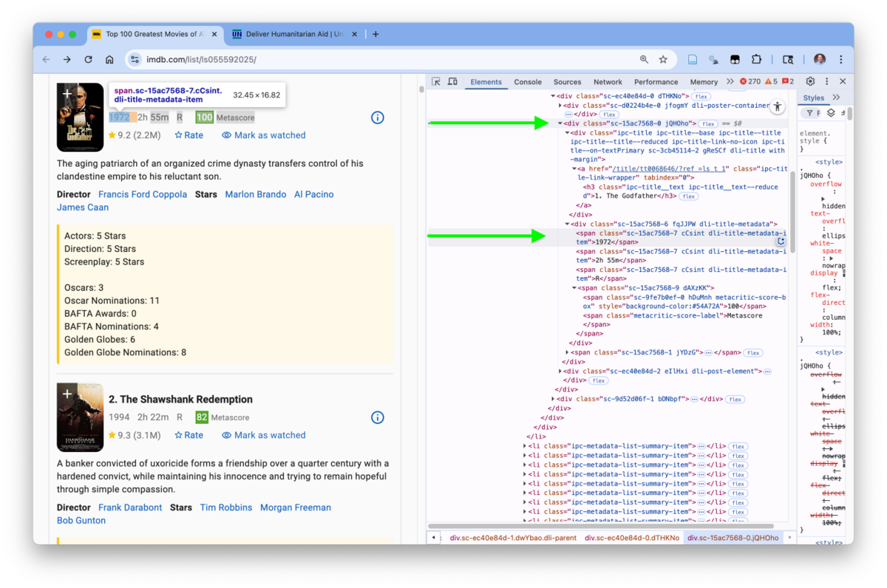Switch to the Console tab
Viewport: 887px width, 588px height.
click(528, 82)
